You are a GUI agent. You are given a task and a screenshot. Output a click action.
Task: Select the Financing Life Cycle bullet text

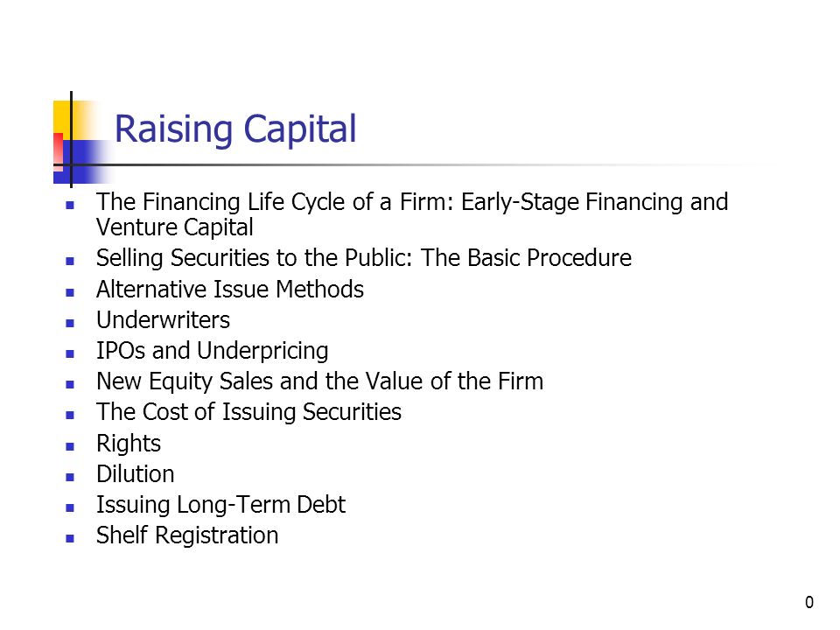coord(412,214)
